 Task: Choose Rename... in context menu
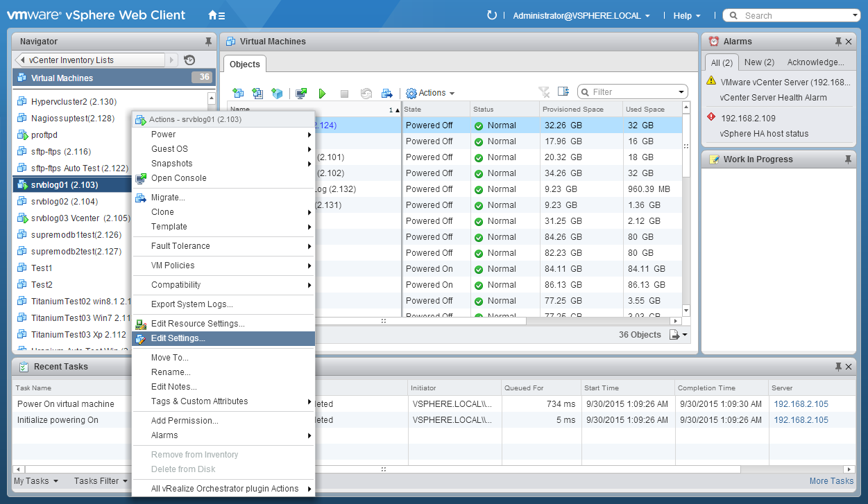tap(223, 372)
